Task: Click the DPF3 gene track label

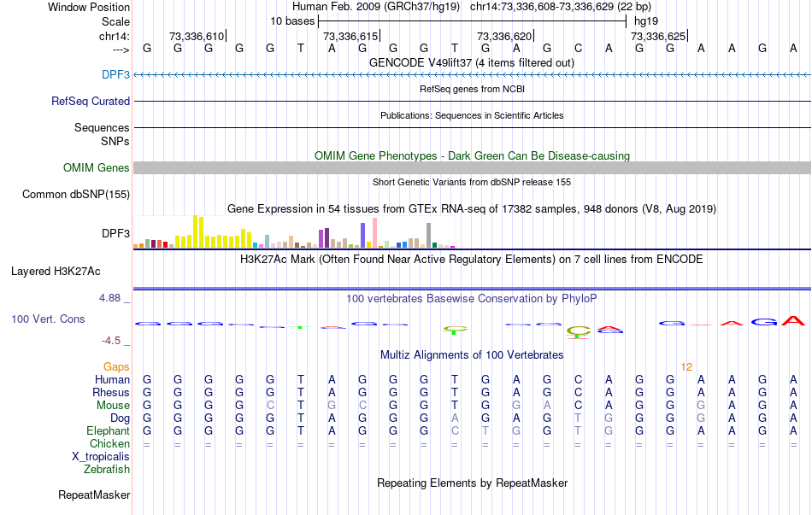Action: coord(115,74)
